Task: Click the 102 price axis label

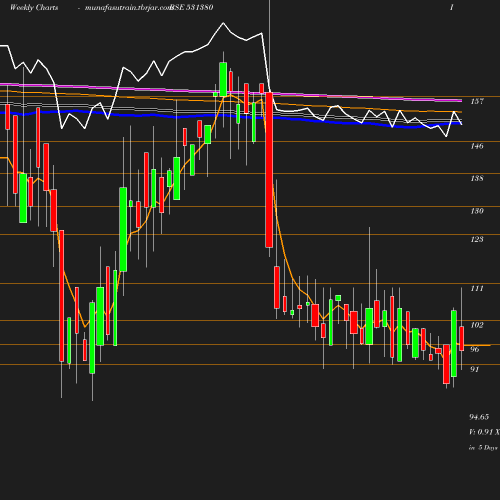Action: pyautogui.click(x=477, y=325)
